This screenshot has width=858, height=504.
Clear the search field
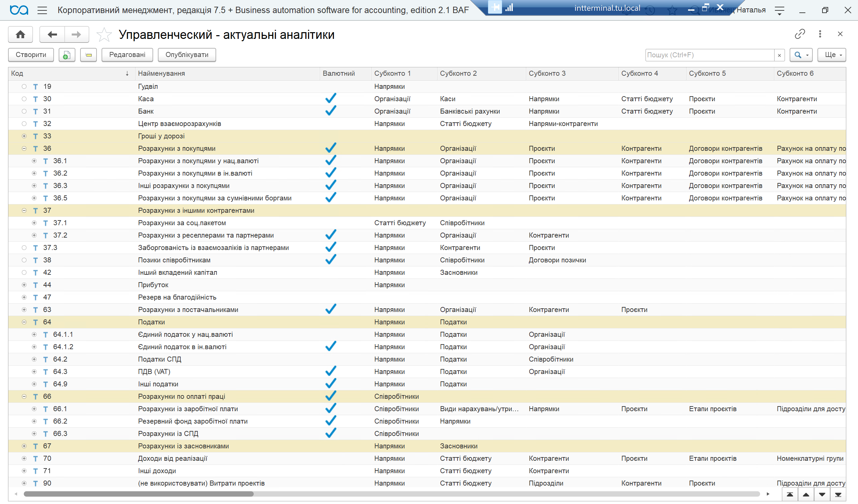click(x=779, y=55)
